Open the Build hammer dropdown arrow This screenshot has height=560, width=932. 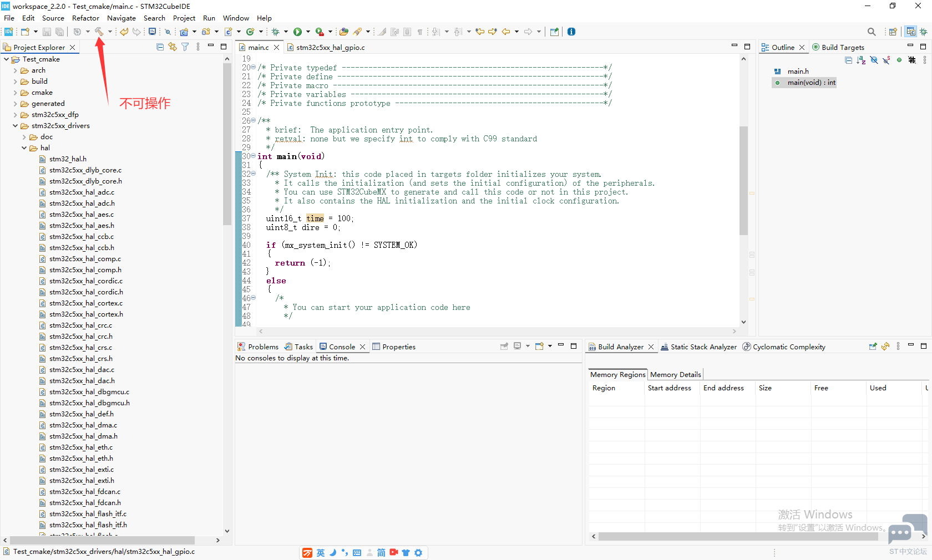[x=110, y=32]
